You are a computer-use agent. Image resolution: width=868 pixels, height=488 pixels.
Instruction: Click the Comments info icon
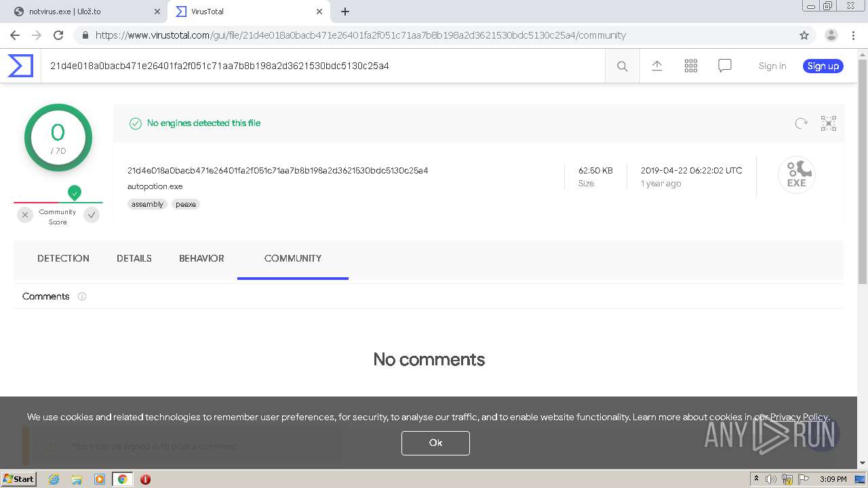tap(82, 296)
